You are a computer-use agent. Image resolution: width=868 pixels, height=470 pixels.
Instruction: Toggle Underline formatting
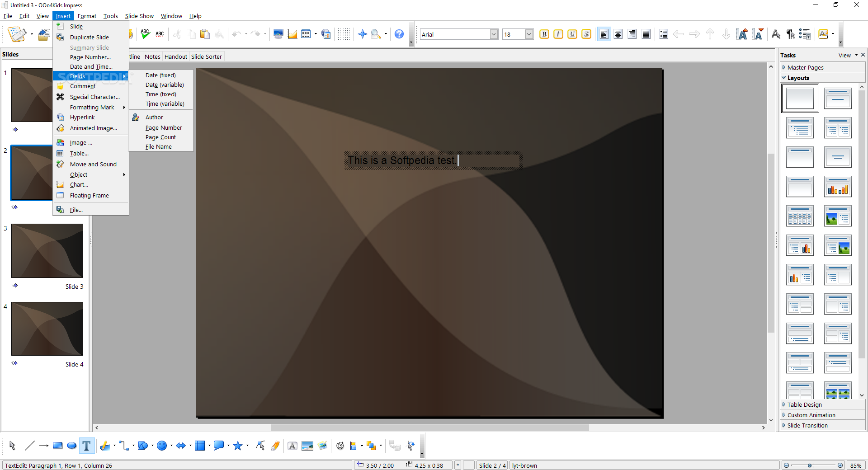[x=572, y=34]
